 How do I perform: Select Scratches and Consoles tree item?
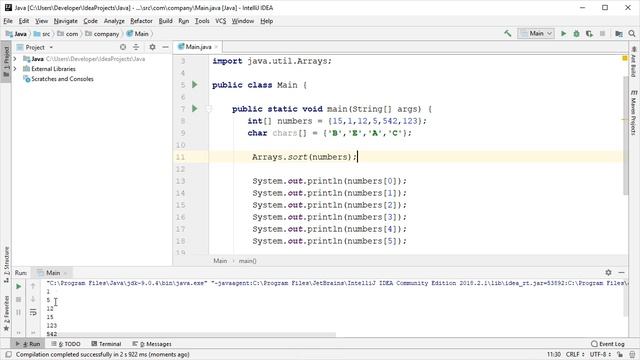pos(62,79)
